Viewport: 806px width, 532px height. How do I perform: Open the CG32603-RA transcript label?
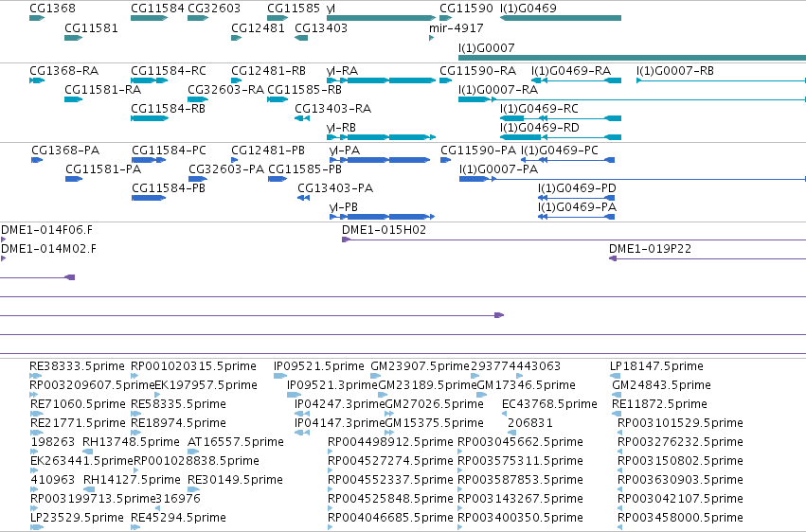pyautogui.click(x=226, y=90)
